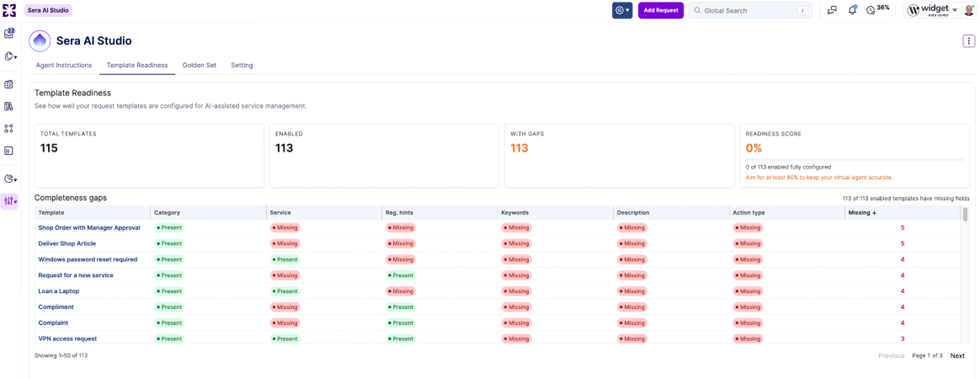
Task: Expand the pie chart reports sidebar dropdown
Action: 10,179
